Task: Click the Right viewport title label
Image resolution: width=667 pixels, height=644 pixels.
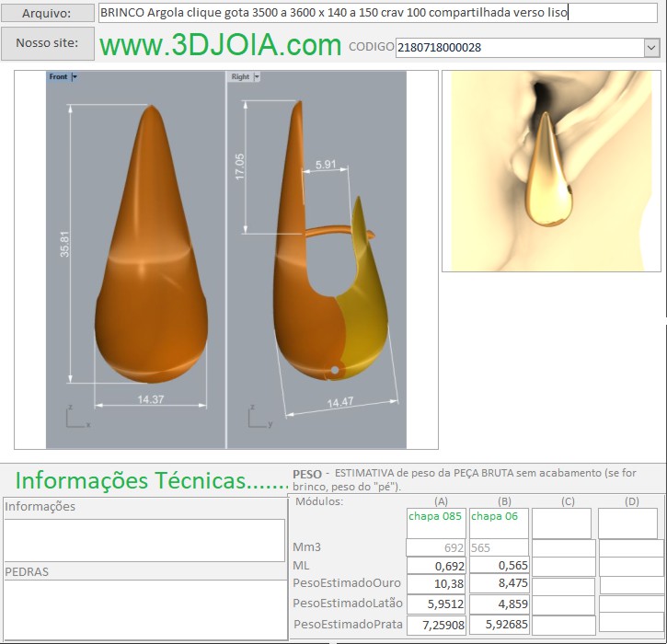Action: coord(239,77)
